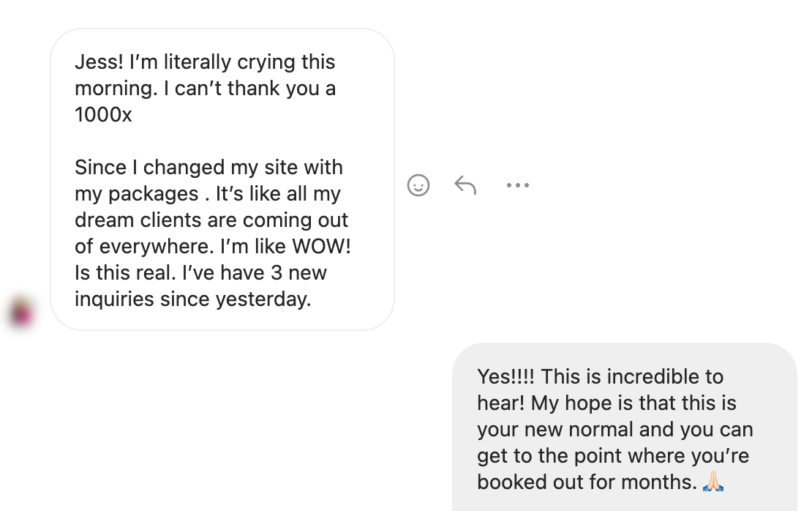
Task: Click the words "inquiries since yesterday."
Action: tap(193, 299)
